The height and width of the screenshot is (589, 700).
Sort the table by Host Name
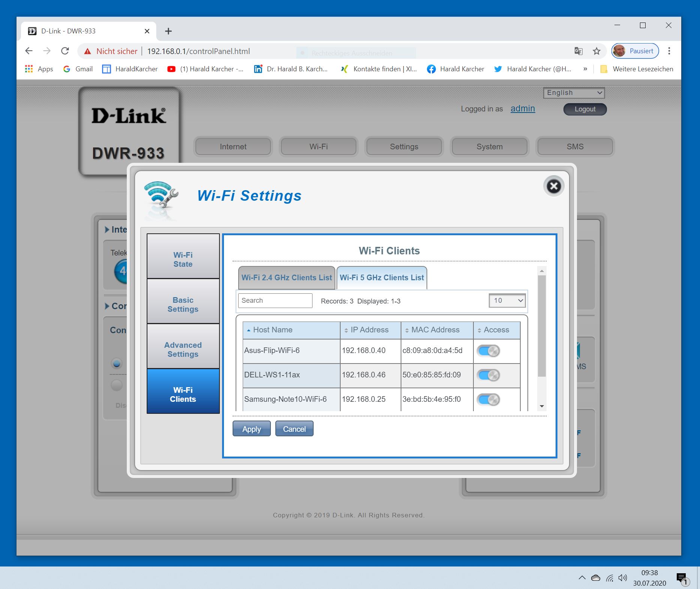click(291, 330)
